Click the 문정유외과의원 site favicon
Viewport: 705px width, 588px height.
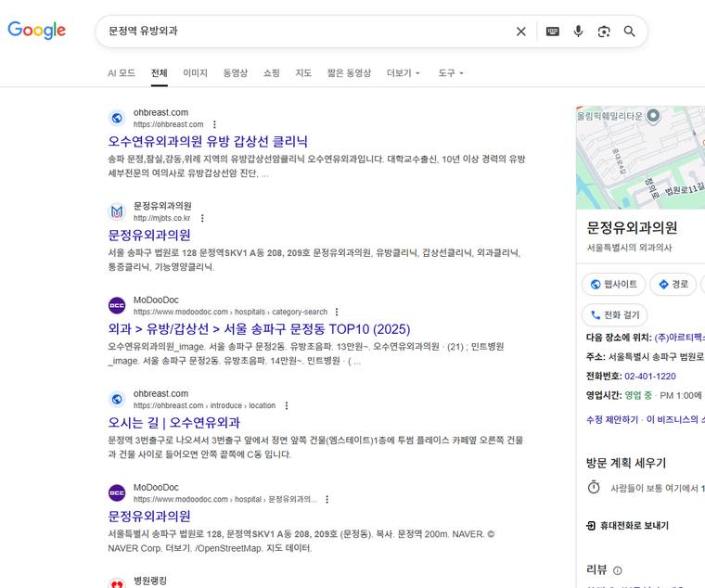(117, 211)
